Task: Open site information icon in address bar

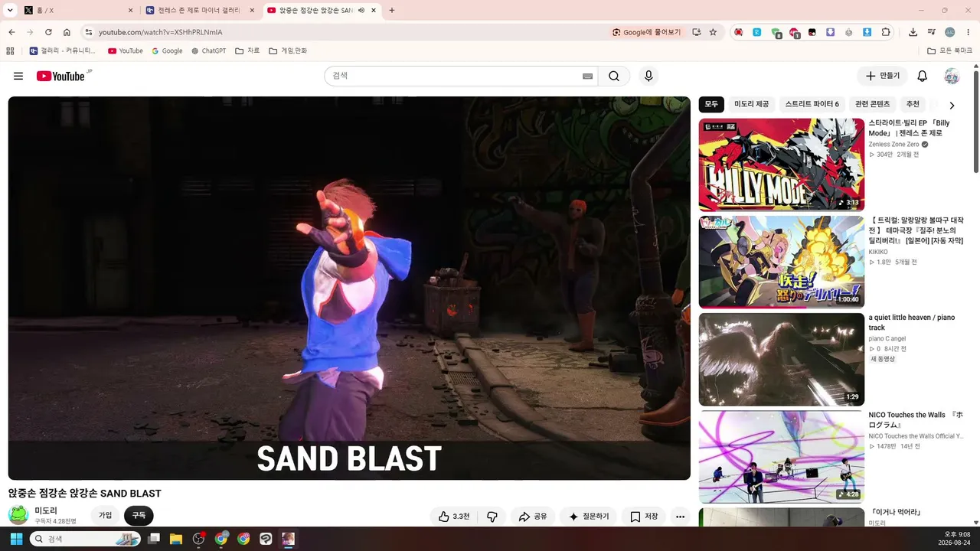Action: click(x=88, y=32)
